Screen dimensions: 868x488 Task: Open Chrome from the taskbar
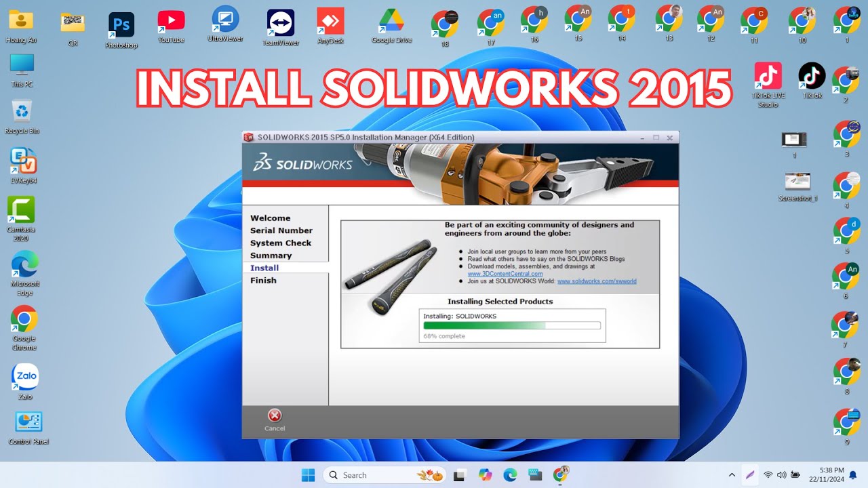[x=560, y=474]
